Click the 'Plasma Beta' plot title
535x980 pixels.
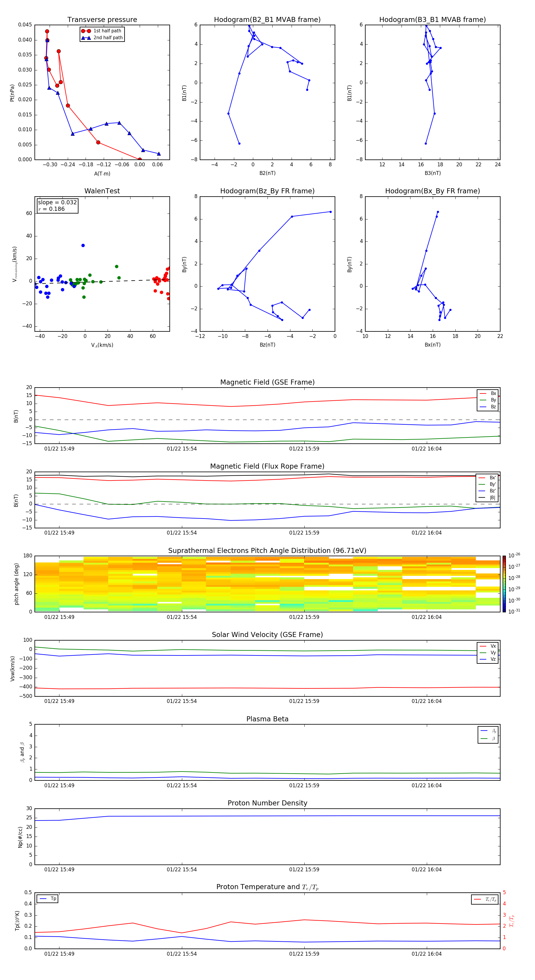[x=267, y=719]
